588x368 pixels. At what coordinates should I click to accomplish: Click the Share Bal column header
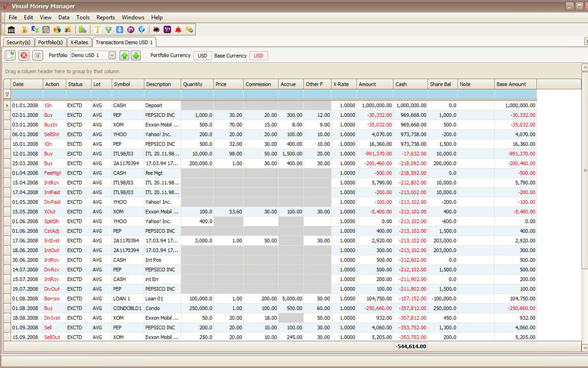pos(442,84)
